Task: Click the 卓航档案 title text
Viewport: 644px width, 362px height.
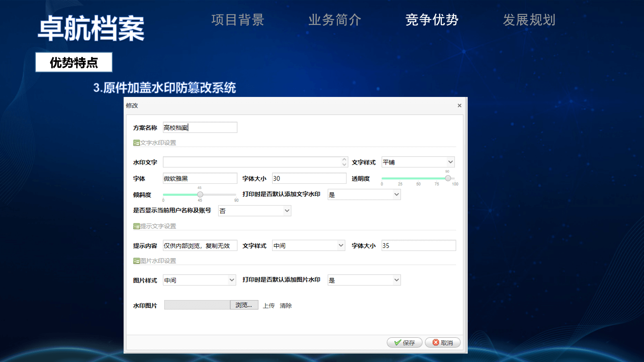Action: point(91,29)
